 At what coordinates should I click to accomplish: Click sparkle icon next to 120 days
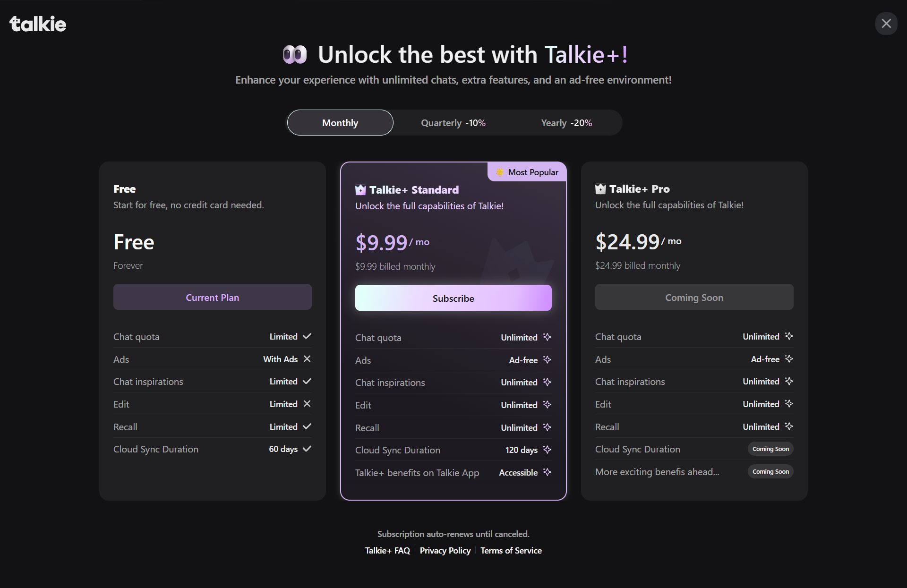pyautogui.click(x=547, y=450)
